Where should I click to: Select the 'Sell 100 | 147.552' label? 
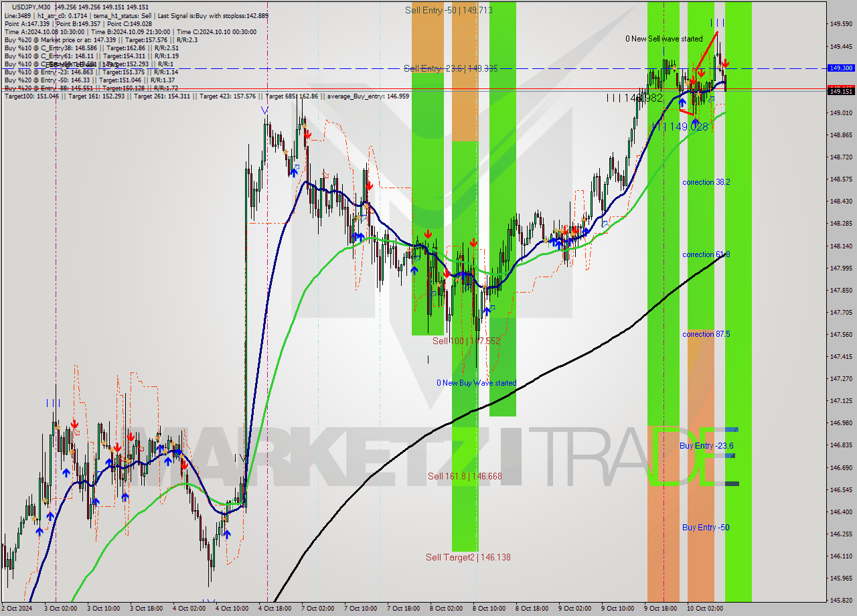tap(466, 341)
